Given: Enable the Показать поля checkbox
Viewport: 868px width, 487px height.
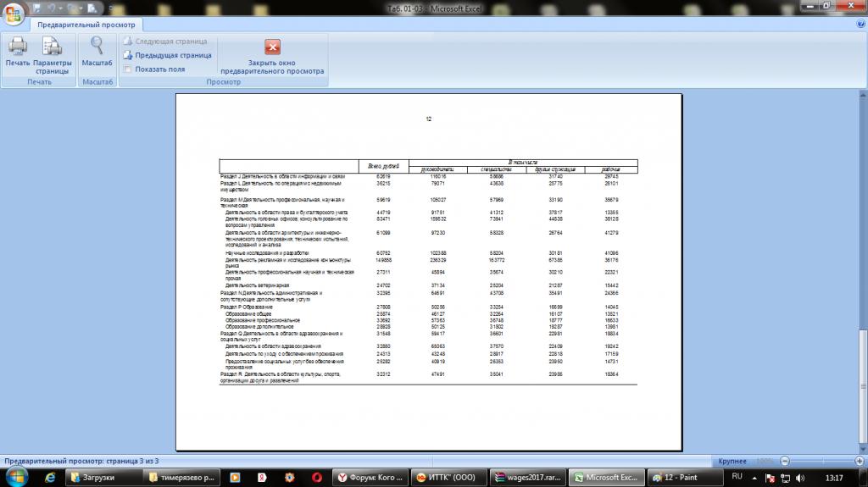Looking at the screenshot, I should coord(127,69).
